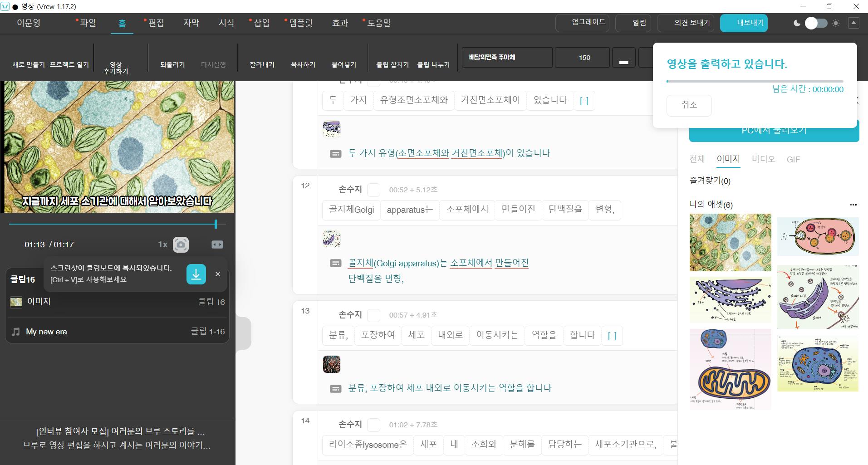Image resolution: width=868 pixels, height=465 pixels.
Task: Check the checkbox for clip 13
Action: pyautogui.click(x=373, y=315)
